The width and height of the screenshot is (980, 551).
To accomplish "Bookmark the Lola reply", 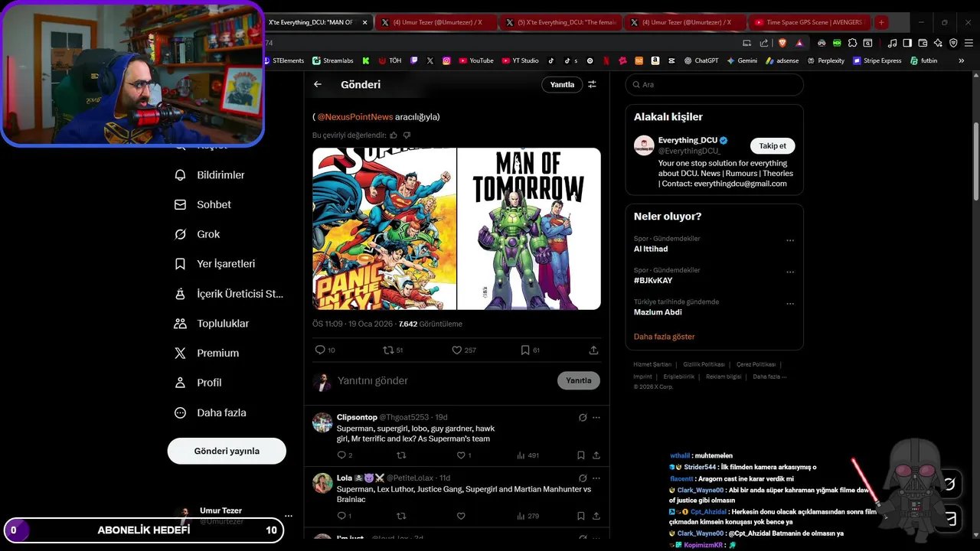I will point(581,516).
